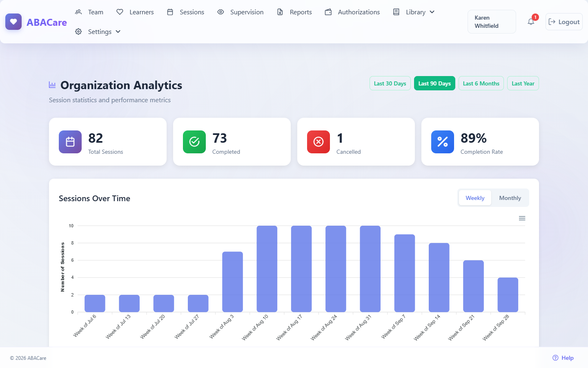
Task: Click the Logout button
Action: coord(564,22)
